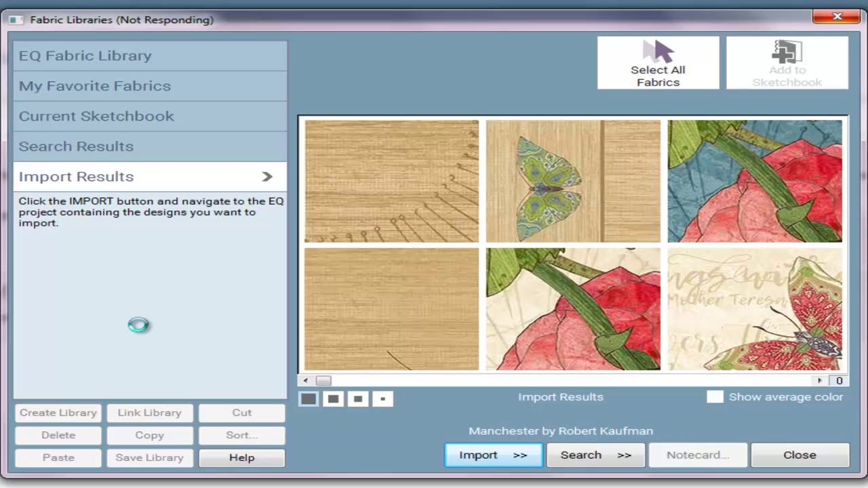This screenshot has width=868, height=488.
Task: Click the Link Library button
Action: click(x=149, y=413)
